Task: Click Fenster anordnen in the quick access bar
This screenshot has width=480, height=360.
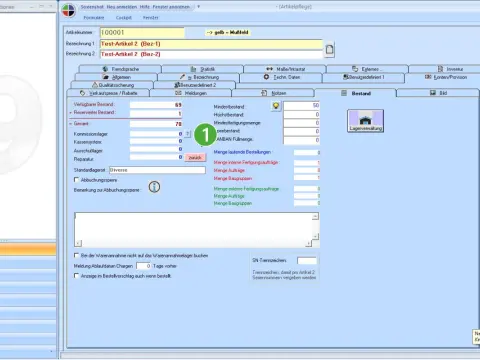Action: coord(171,7)
